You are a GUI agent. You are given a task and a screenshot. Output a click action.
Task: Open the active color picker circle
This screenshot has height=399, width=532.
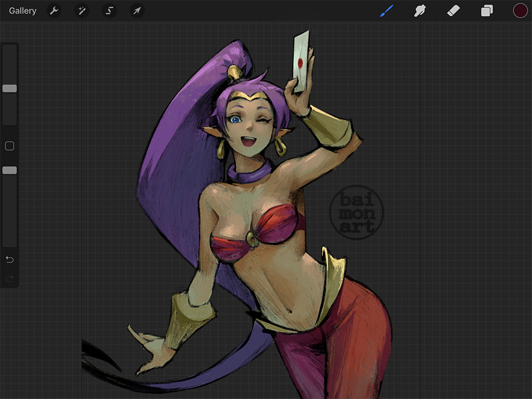tap(520, 11)
